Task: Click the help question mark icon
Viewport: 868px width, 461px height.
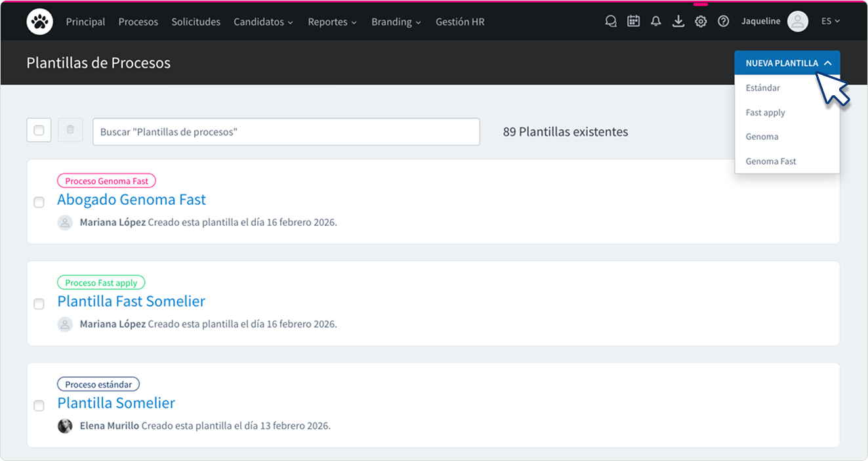Action: [723, 22]
